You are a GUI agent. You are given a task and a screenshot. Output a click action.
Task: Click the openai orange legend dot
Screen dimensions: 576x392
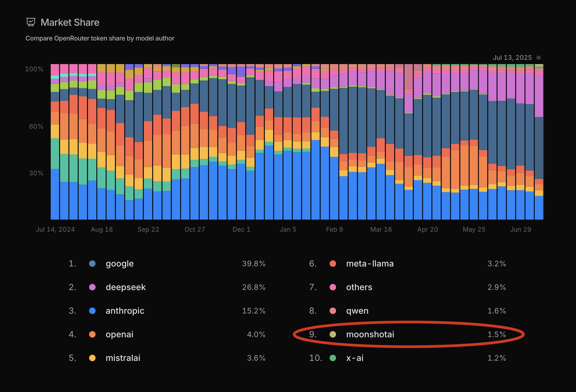point(92,334)
